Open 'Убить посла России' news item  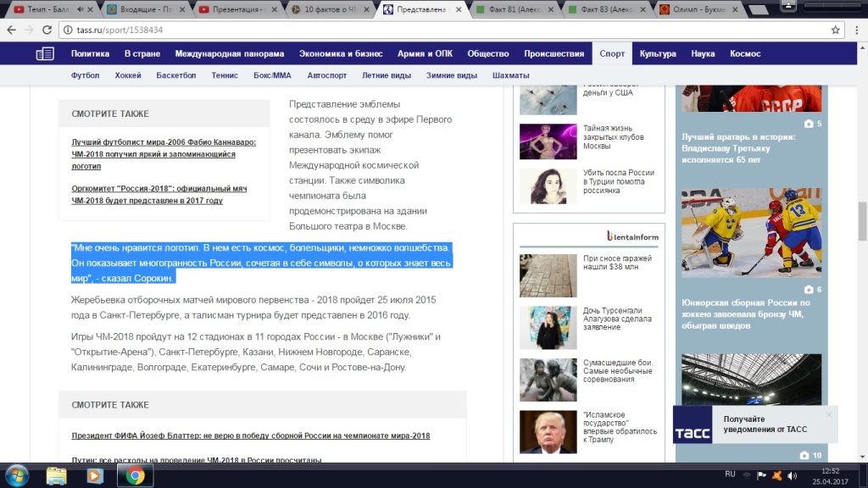(x=619, y=181)
